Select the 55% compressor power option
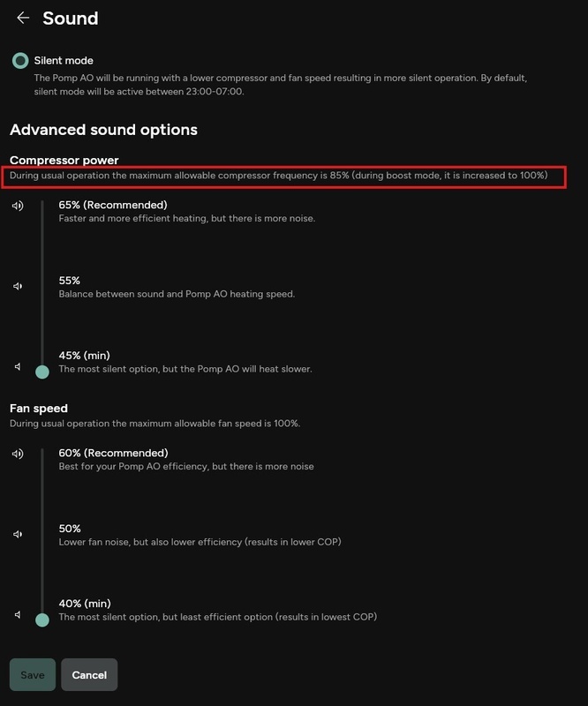Screen dimensions: 588x706 (x=70, y=281)
